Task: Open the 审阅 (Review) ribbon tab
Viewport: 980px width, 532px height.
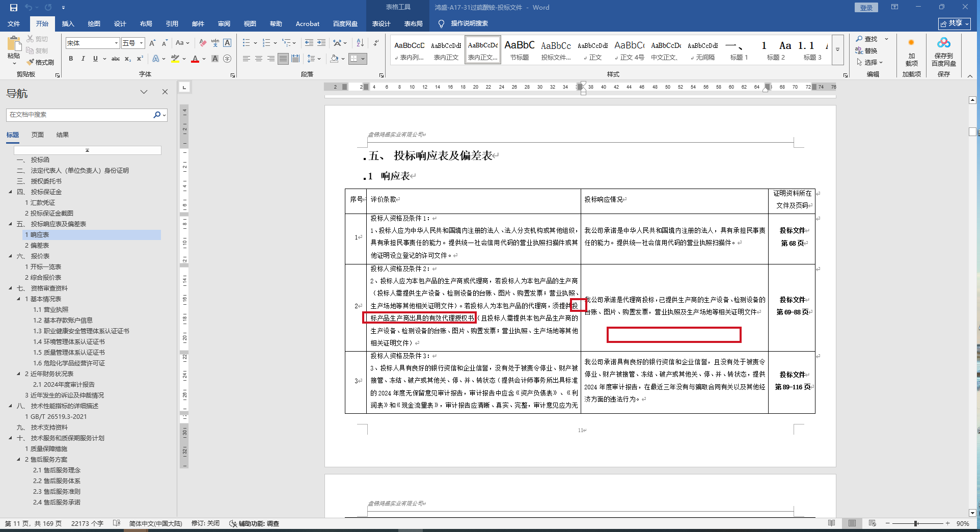Action: [224, 23]
